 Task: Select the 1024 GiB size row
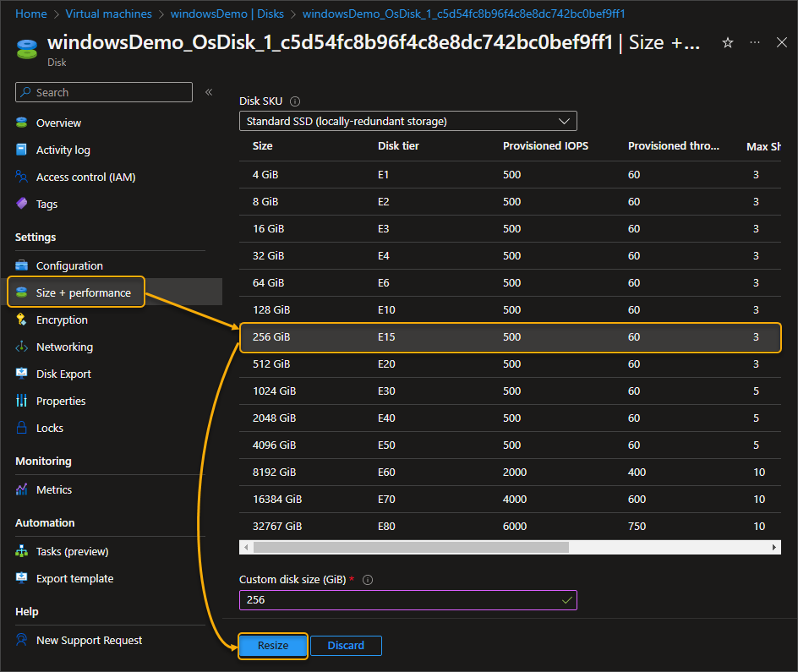510,391
